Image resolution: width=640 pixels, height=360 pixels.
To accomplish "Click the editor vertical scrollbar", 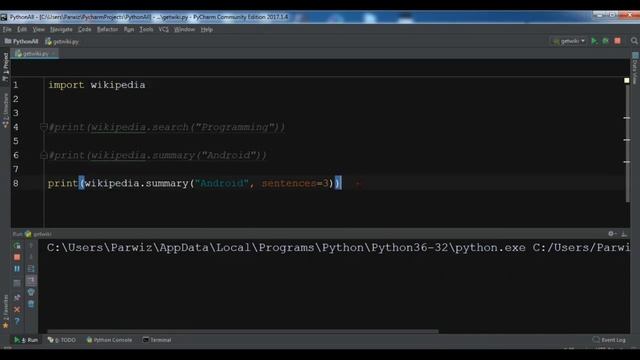I will [x=627, y=143].
